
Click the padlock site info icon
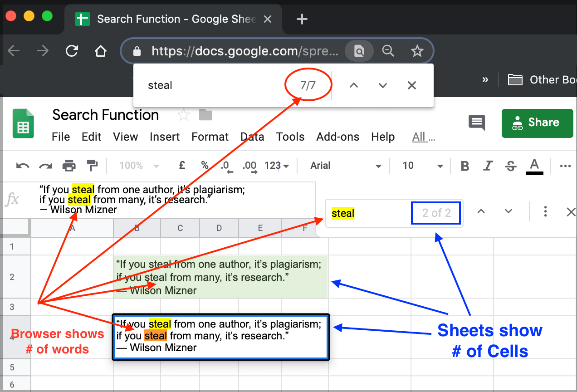(137, 51)
